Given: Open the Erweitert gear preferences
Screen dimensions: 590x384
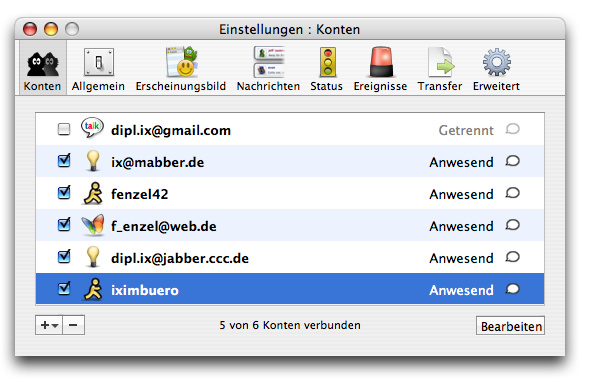Looking at the screenshot, I should point(496,69).
